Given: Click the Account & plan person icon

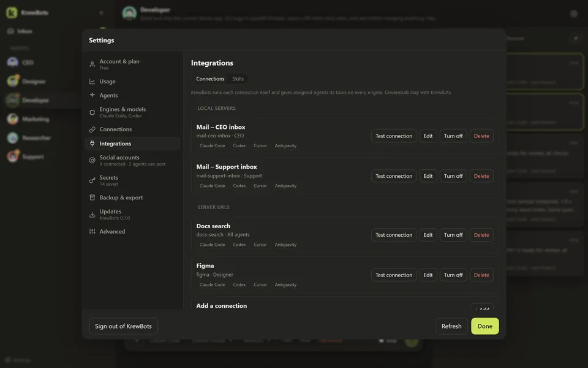Looking at the screenshot, I should pos(92,64).
